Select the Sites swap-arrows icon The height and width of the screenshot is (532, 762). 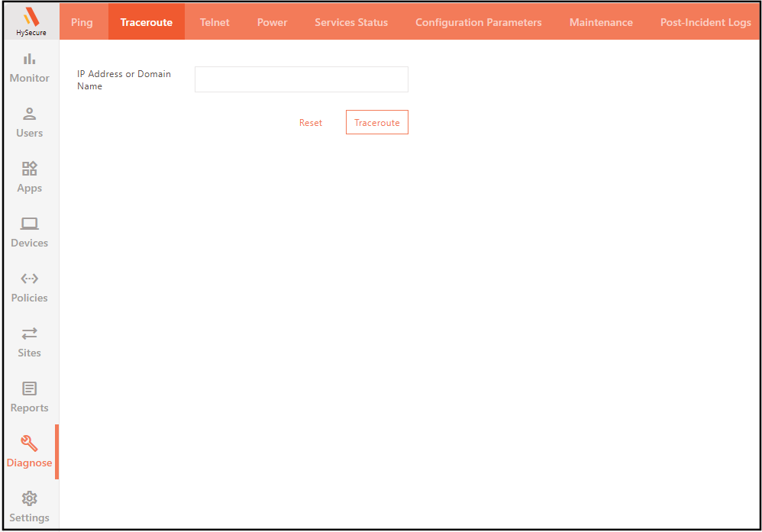pyautogui.click(x=30, y=334)
